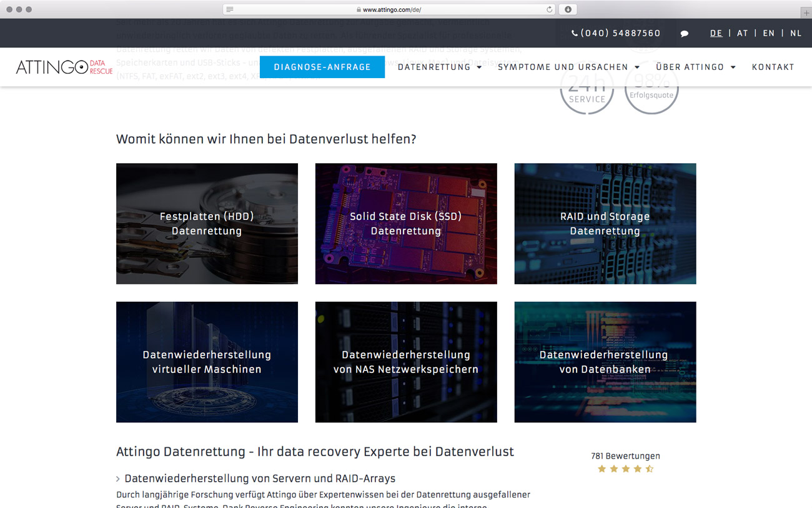Open the RAID und Storage Datenrettung tile

[605, 224]
